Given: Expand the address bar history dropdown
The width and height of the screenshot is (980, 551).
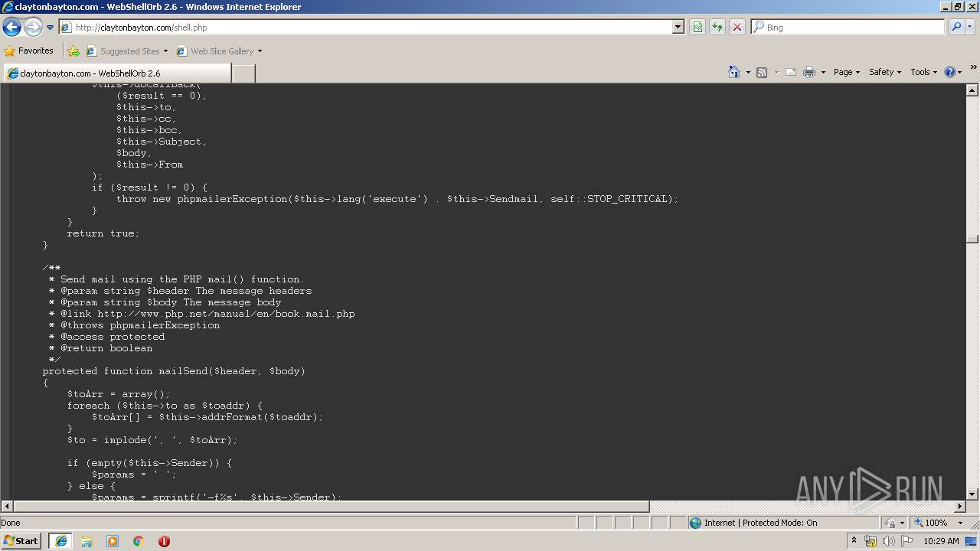Looking at the screenshot, I should [678, 28].
